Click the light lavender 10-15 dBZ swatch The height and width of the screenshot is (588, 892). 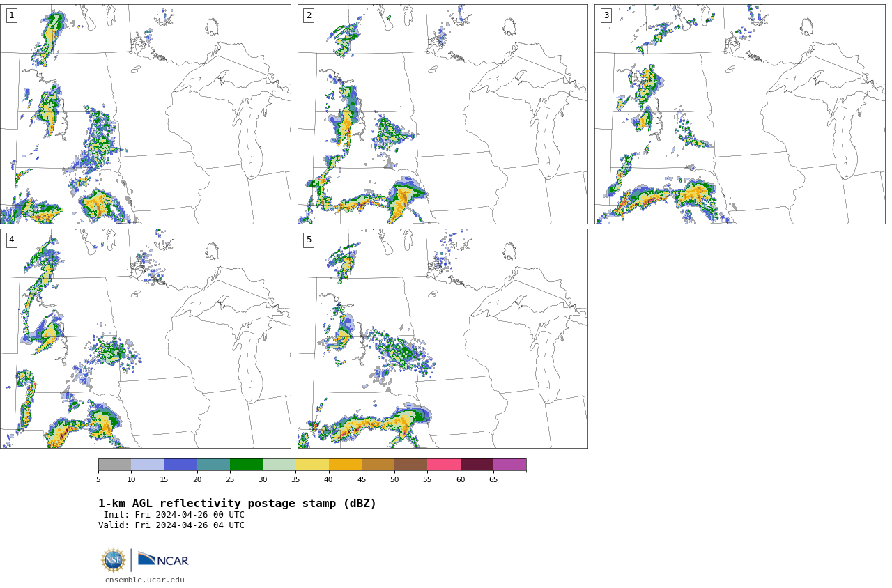(147, 465)
